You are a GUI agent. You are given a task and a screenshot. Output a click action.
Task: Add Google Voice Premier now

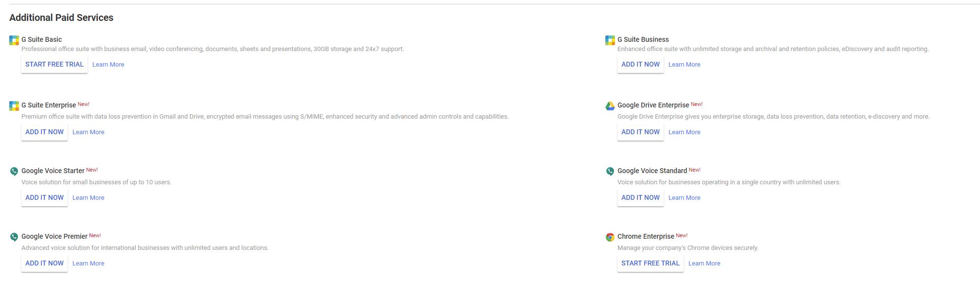point(44,263)
